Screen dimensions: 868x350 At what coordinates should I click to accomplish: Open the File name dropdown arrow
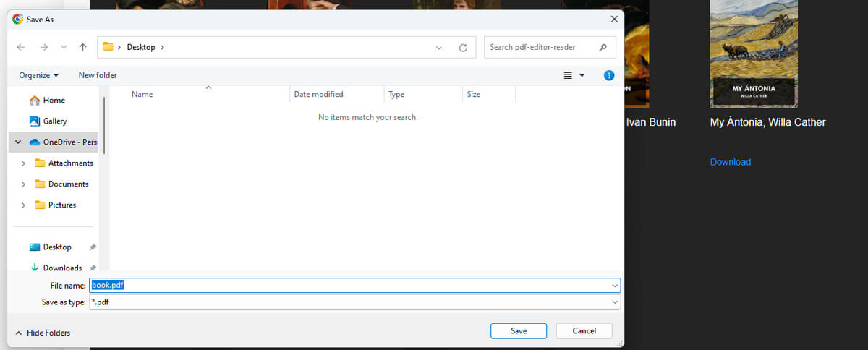615,286
